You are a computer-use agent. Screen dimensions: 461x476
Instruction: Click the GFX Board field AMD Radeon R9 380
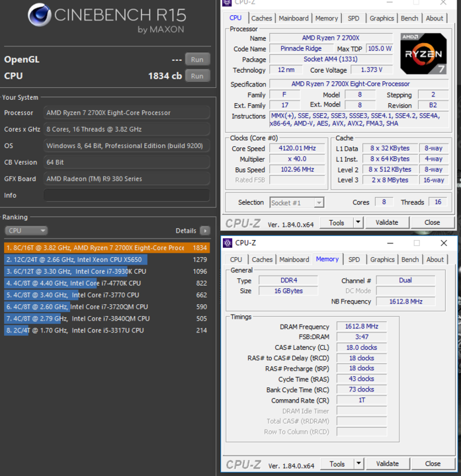pyautogui.click(x=126, y=178)
